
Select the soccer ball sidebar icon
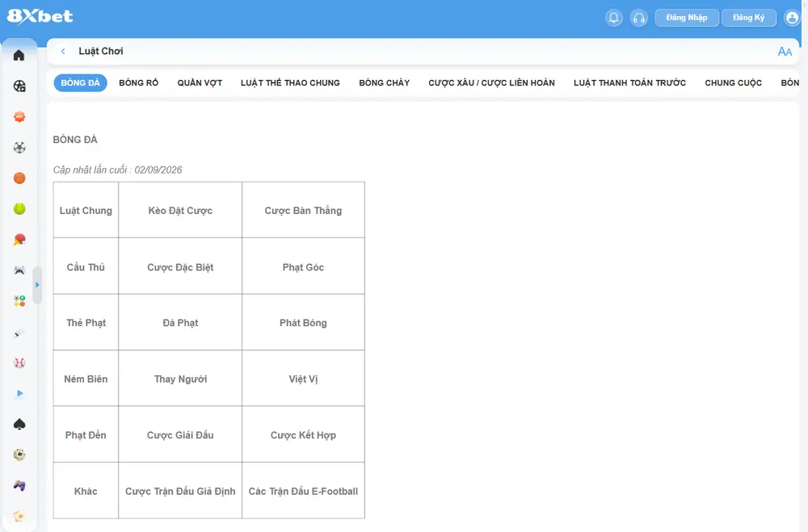[x=19, y=148]
